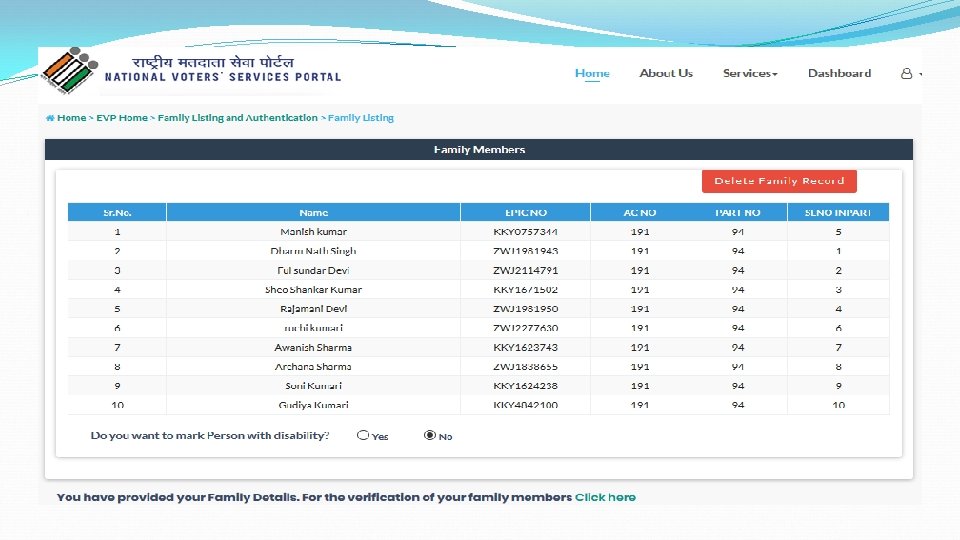Click EPIC number KKY1671502

click(x=525, y=290)
